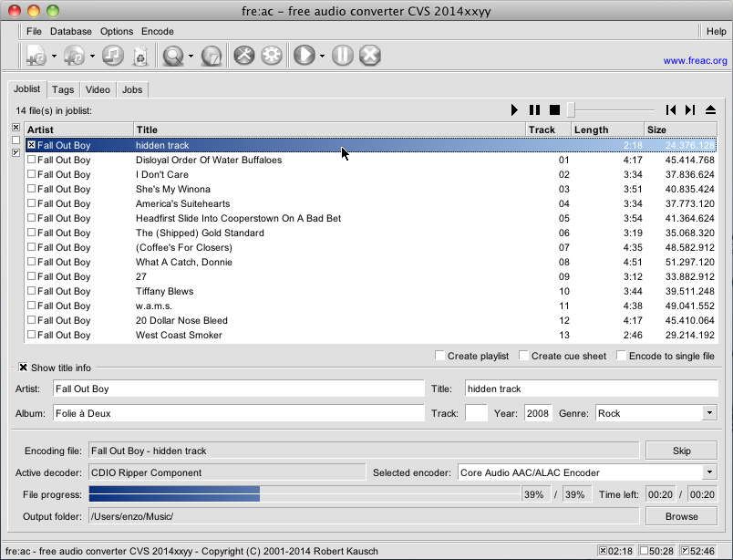Image resolution: width=733 pixels, height=560 pixels.
Task: Click the select-none empty box beside joblist
Action: pyautogui.click(x=15, y=140)
